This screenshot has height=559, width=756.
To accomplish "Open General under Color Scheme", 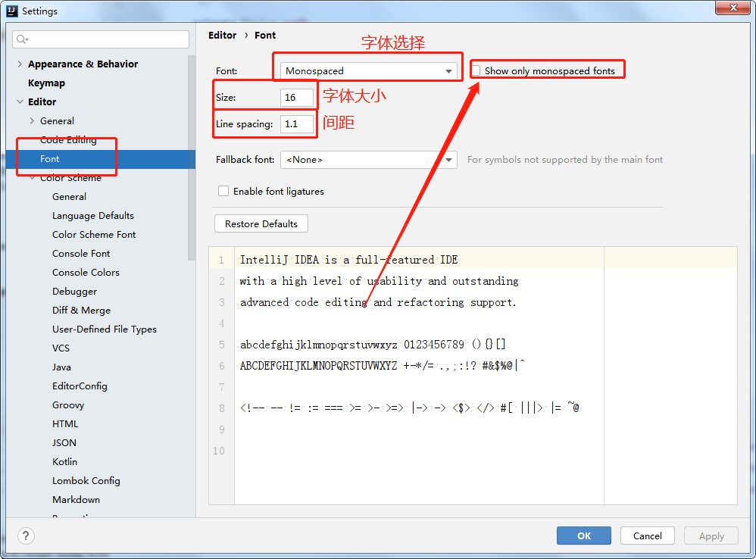I will pos(69,197).
